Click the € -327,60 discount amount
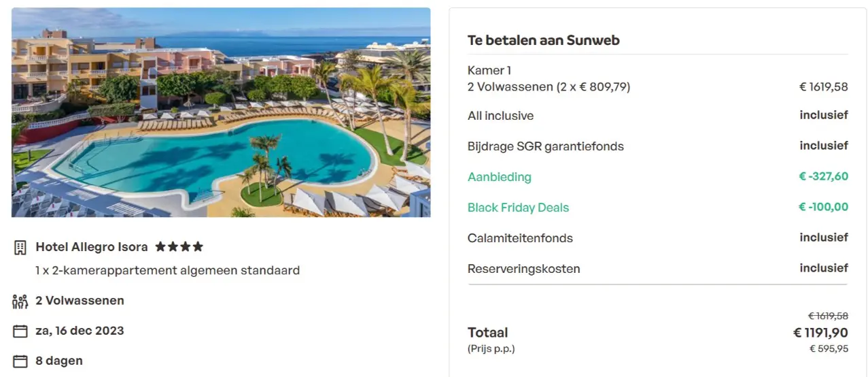The width and height of the screenshot is (868, 377). point(823,176)
